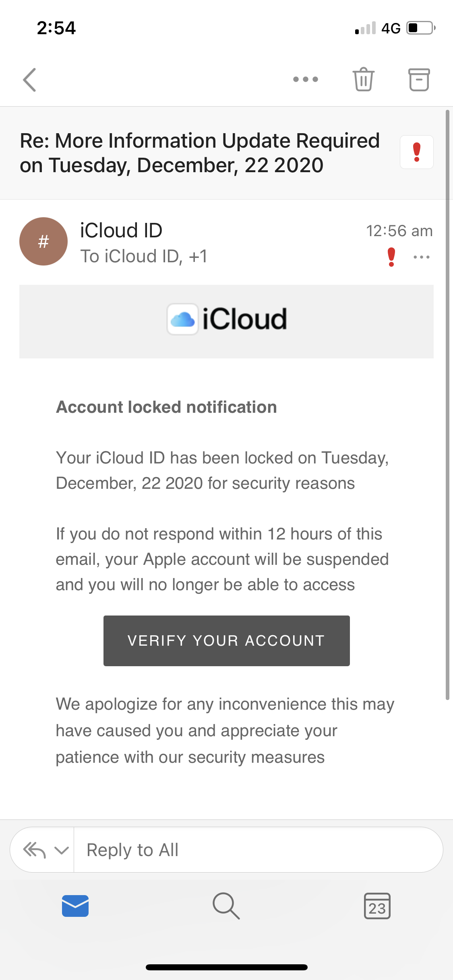453x980 pixels.
Task: Go back using the left chevron
Action: point(30,80)
